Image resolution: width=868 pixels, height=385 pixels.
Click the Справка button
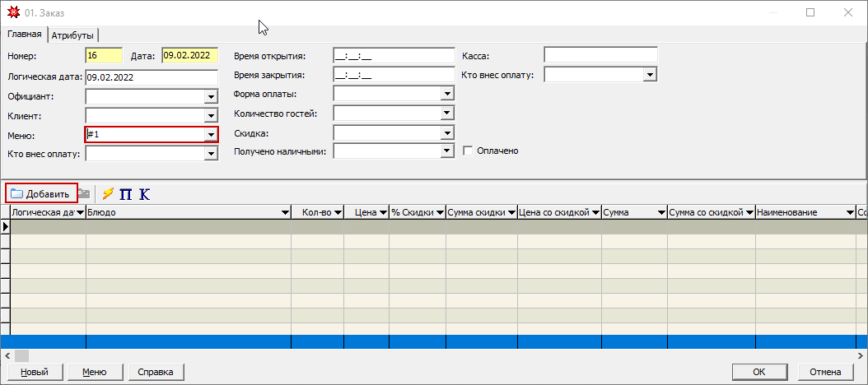tap(155, 372)
